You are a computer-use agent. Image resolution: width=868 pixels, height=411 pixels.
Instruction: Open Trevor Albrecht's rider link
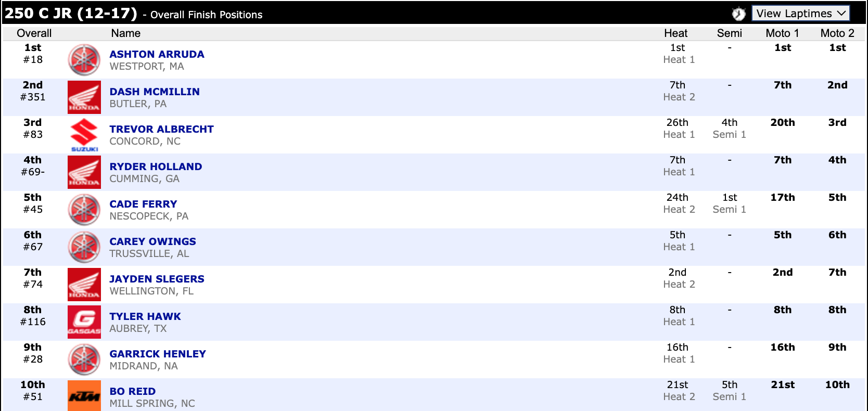[161, 129]
